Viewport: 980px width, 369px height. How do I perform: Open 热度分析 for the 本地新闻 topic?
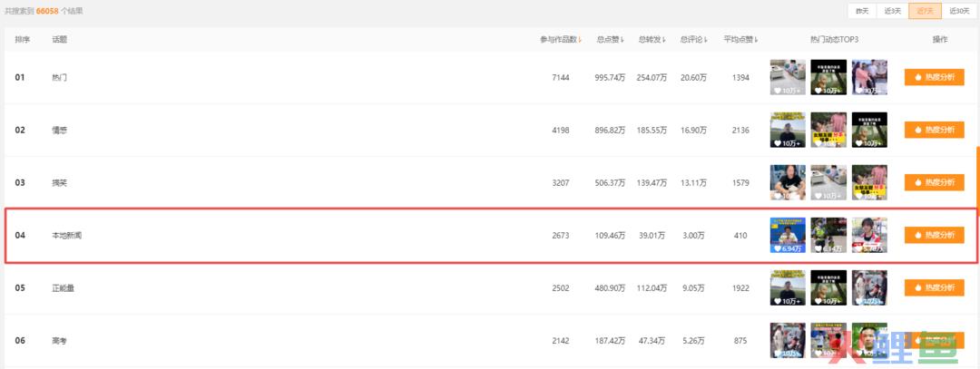coord(935,236)
